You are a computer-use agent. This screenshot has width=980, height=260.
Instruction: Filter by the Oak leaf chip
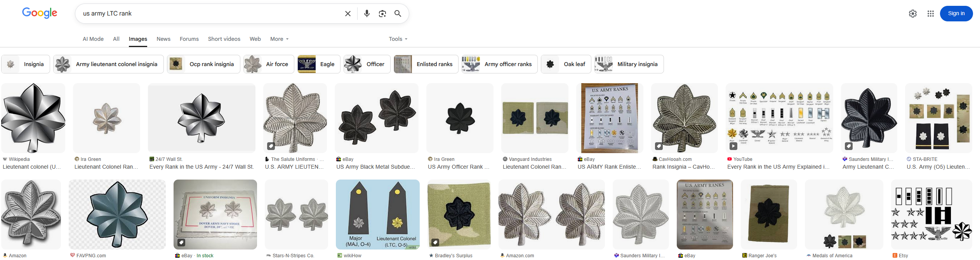click(566, 64)
